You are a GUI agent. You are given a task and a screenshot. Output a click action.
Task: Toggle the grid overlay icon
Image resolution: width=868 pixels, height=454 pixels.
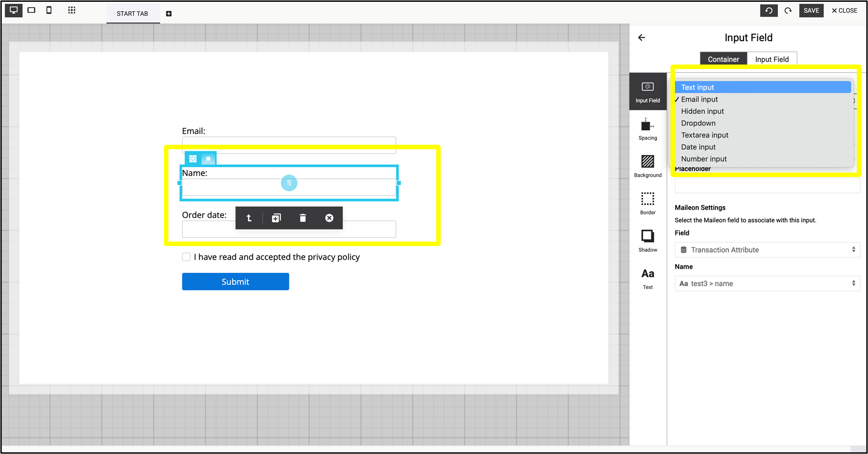[x=72, y=10]
